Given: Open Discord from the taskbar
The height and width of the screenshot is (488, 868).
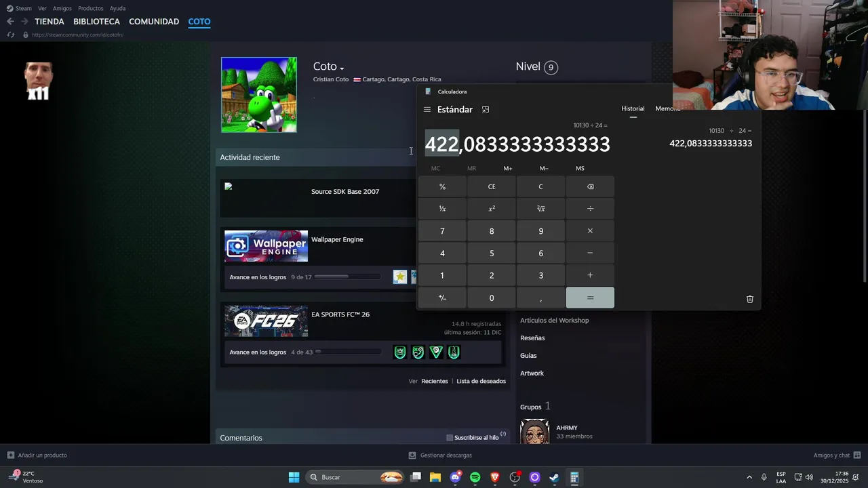Looking at the screenshot, I should [455, 477].
